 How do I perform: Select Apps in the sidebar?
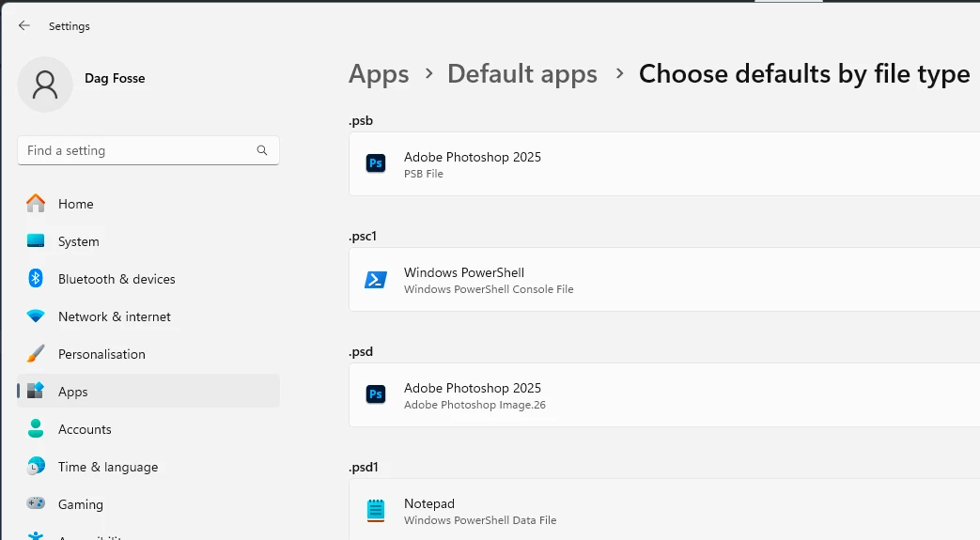coord(148,392)
